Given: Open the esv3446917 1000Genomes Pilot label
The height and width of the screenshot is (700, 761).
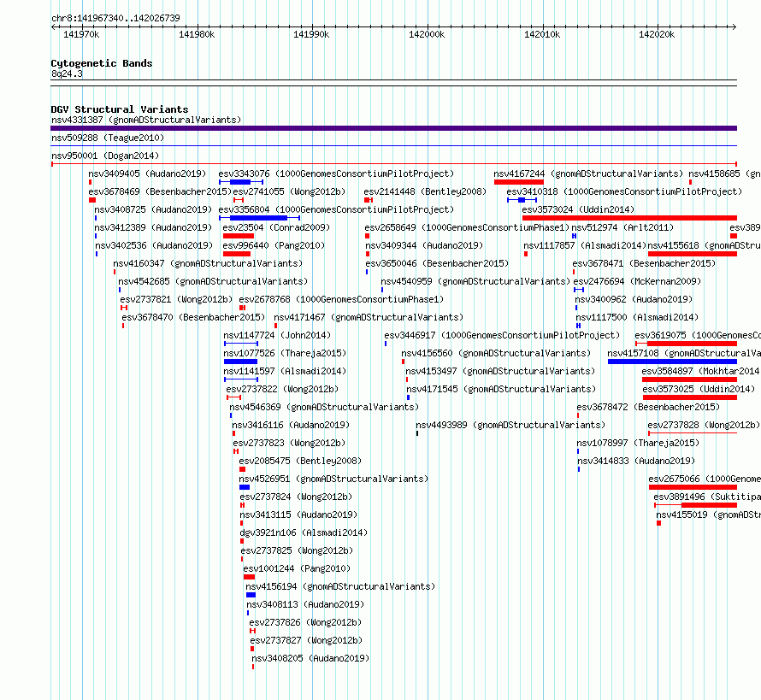Looking at the screenshot, I should 502,335.
